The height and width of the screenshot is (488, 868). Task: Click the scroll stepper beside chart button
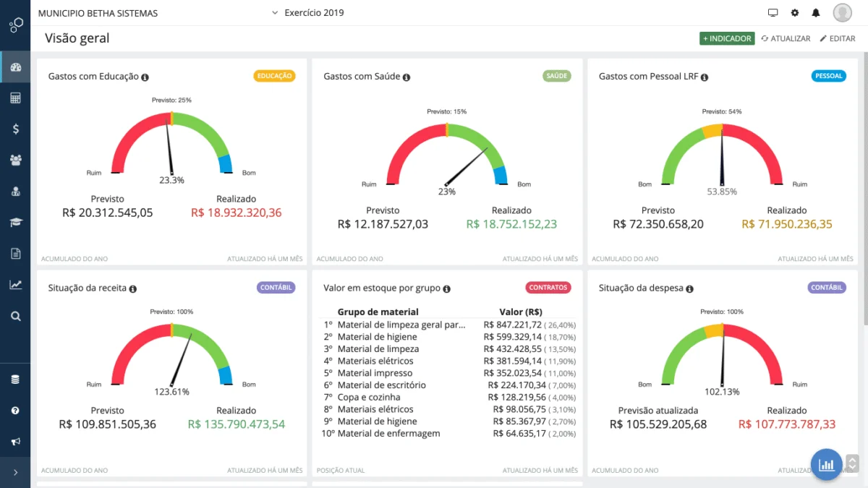tap(852, 463)
